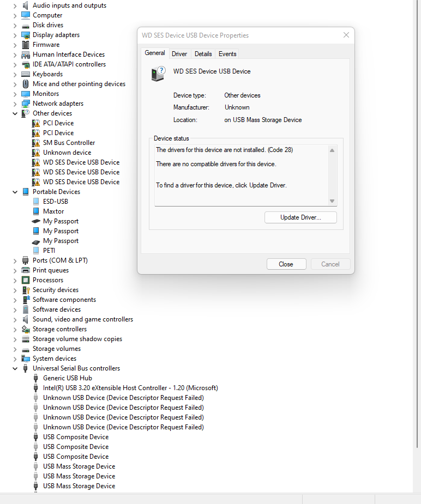The image size is (421, 504).
Task: Click the Sound, video and game controllers icon
Action: pyautogui.click(x=26, y=319)
